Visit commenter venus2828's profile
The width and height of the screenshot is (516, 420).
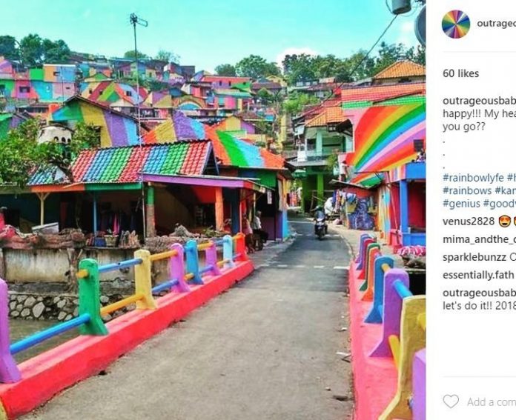(469, 221)
